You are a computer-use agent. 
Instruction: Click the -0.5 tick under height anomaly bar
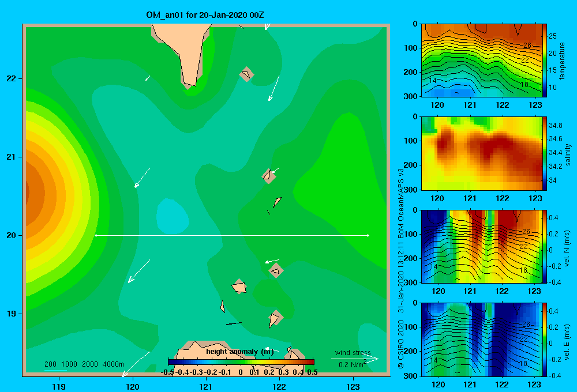tap(167, 372)
